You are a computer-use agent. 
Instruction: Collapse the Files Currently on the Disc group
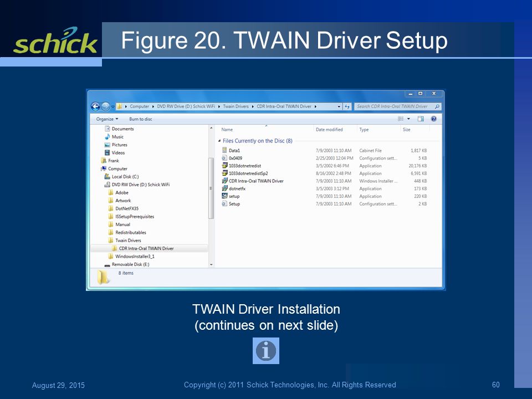click(x=219, y=141)
